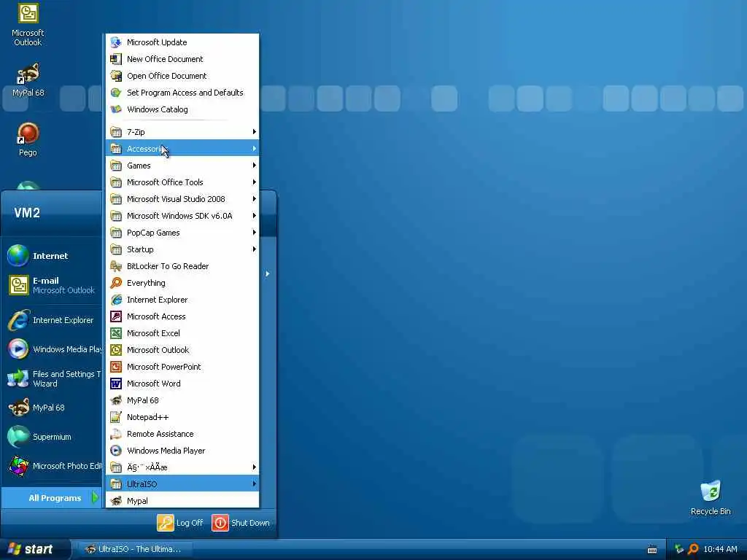Open Microsoft Photo Editor from start menu
This screenshot has width=747, height=560.
click(x=53, y=466)
